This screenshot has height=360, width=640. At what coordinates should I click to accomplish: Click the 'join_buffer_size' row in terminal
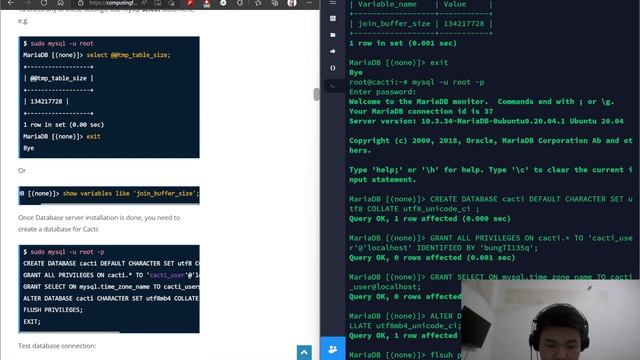[421, 24]
